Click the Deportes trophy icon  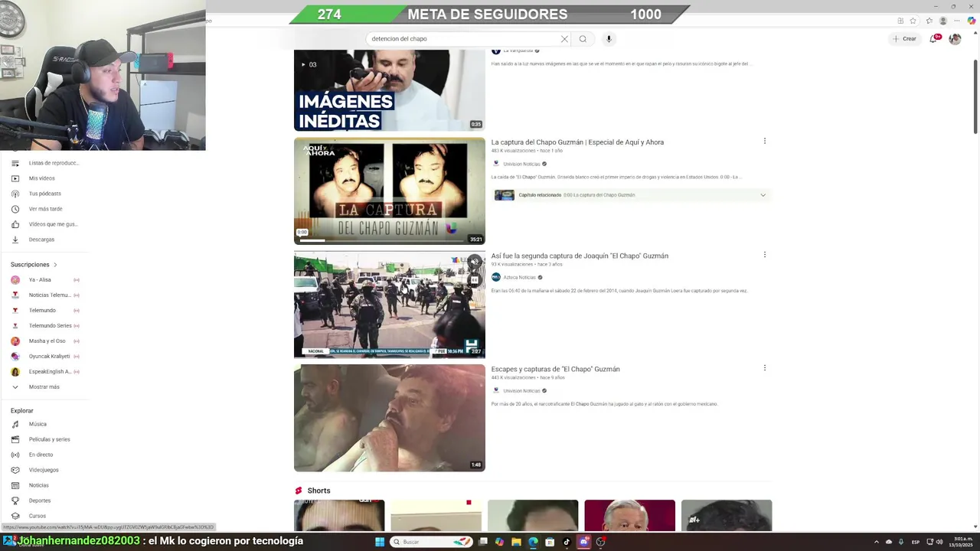pyautogui.click(x=15, y=500)
